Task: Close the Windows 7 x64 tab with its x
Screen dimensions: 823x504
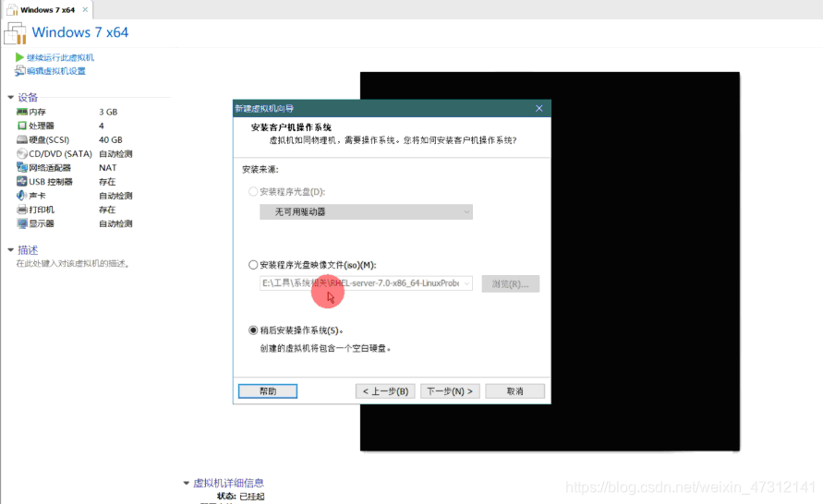Action: coord(85,9)
